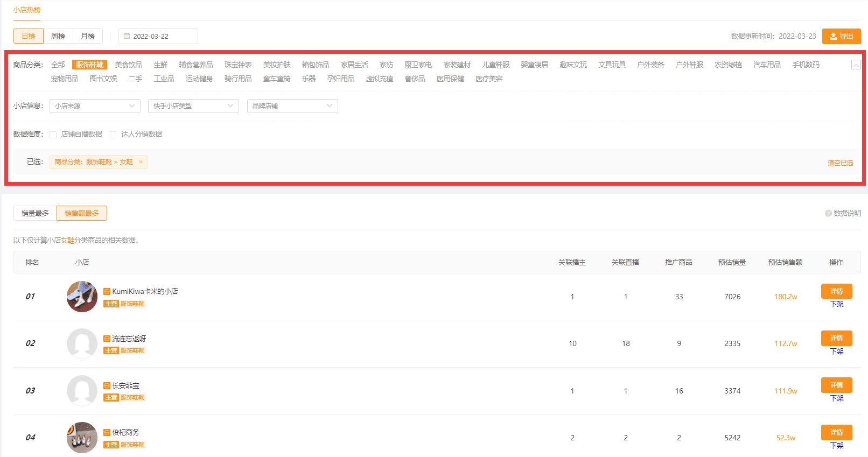Select the 服饰鞋靴 category filter
Image resolution: width=868 pixels, height=457 pixels.
[x=89, y=65]
